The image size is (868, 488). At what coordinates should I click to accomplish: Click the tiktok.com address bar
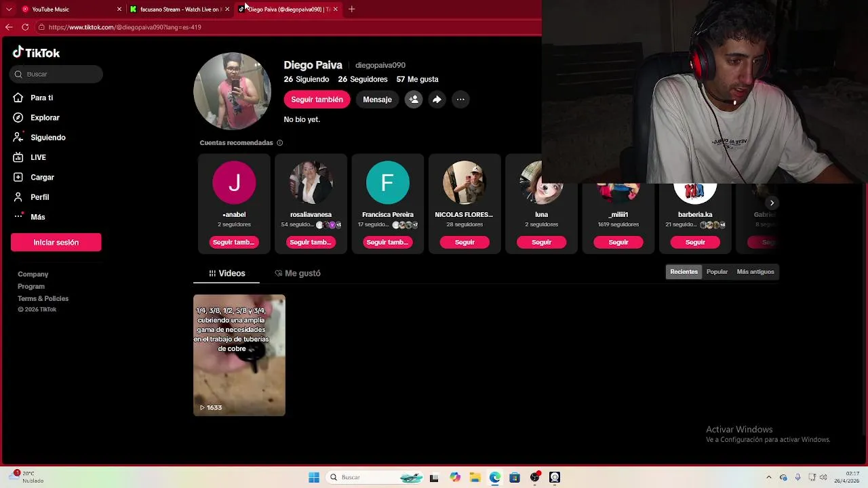(288, 27)
